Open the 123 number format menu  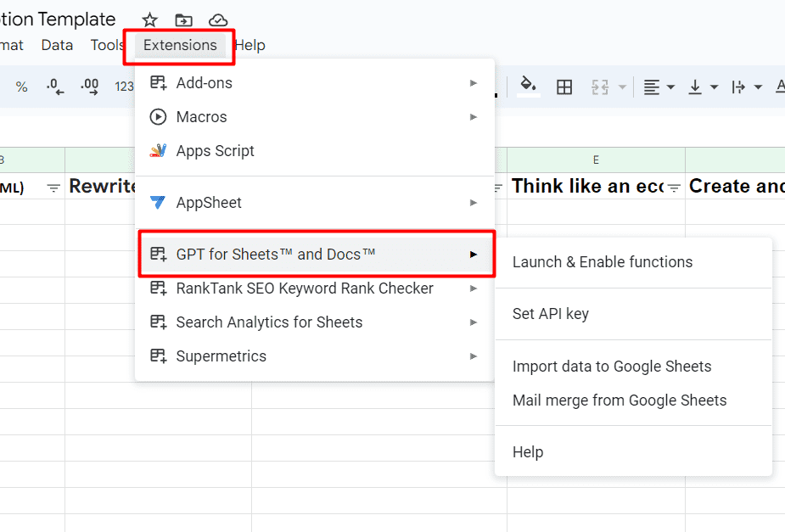(124, 87)
